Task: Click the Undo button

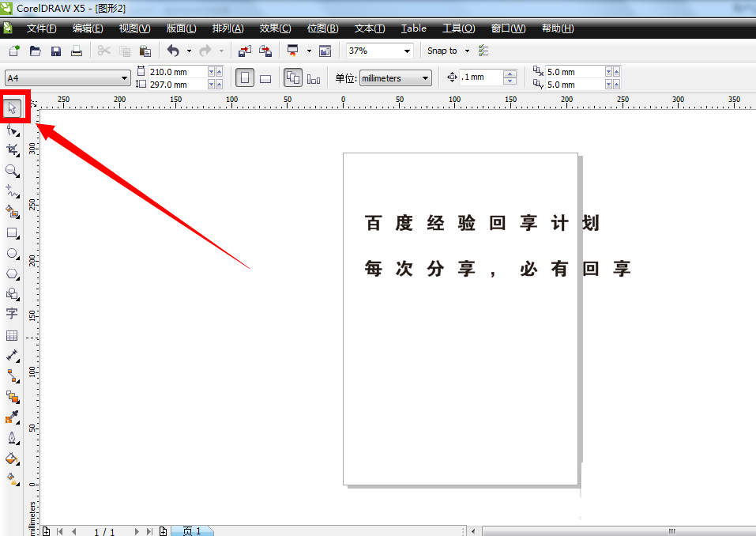Action: coord(172,50)
